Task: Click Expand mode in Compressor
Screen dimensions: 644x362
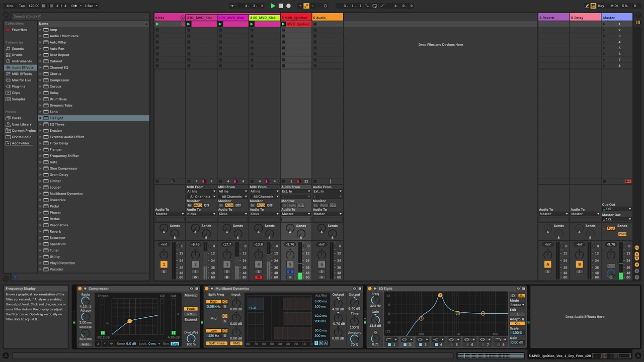Action: [191, 319]
